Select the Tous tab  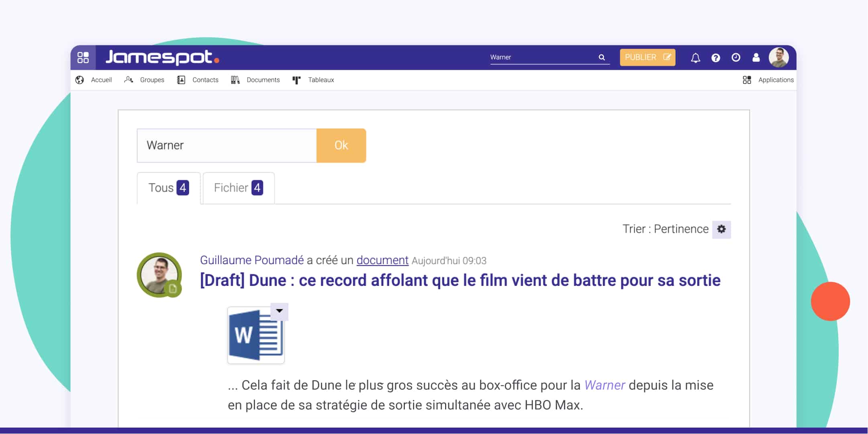(169, 188)
